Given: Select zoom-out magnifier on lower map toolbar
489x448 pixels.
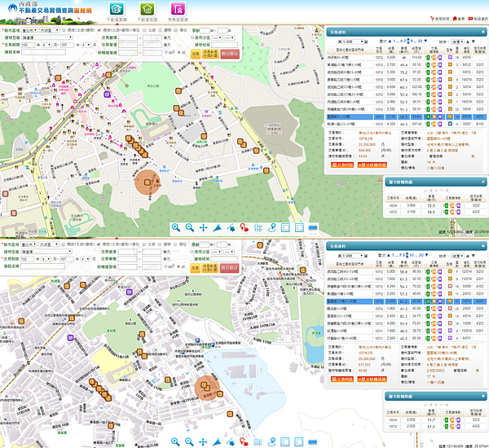Looking at the screenshot, I should [189, 441].
